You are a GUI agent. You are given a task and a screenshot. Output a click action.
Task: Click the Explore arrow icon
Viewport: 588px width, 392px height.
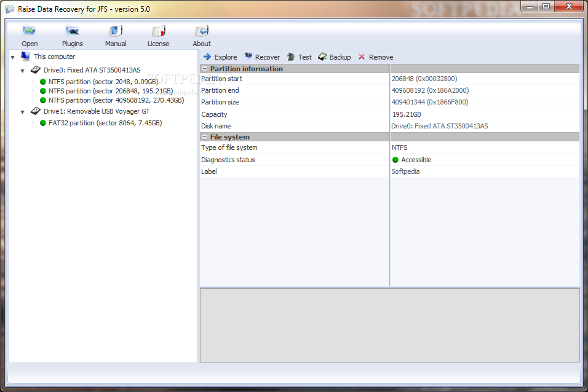click(207, 57)
